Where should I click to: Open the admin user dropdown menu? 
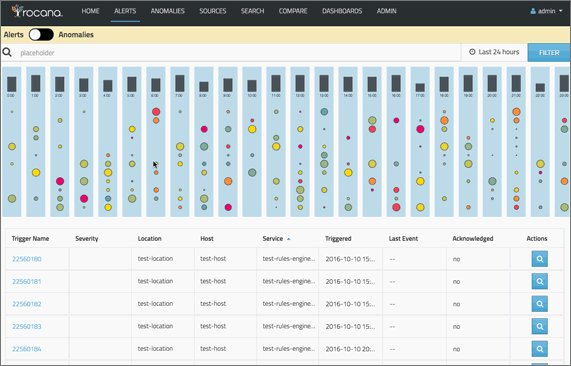[546, 11]
